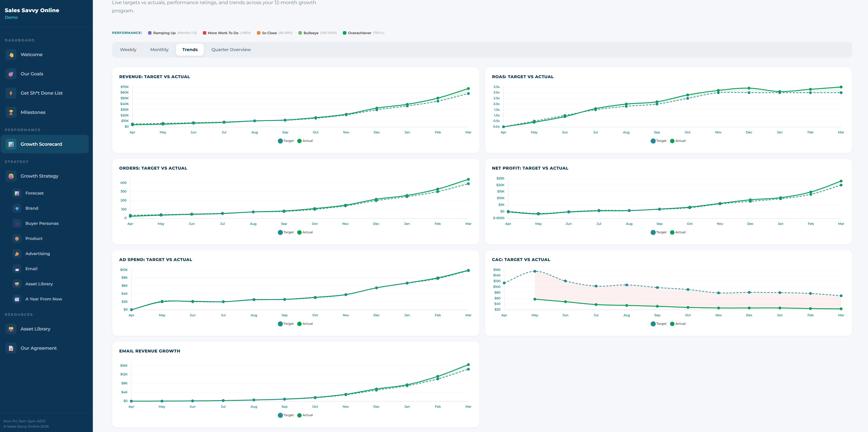Expand the Quarter Overview tab

231,50
